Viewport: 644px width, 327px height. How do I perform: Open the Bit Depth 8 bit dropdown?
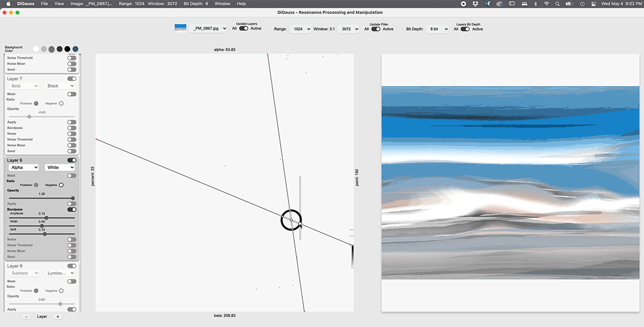[437, 28]
